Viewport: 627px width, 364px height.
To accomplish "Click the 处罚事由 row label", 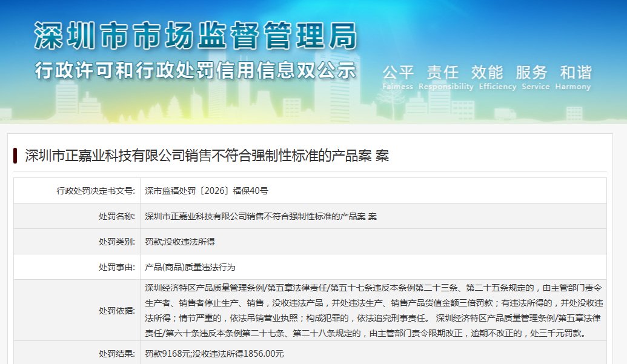I will coord(117,267).
